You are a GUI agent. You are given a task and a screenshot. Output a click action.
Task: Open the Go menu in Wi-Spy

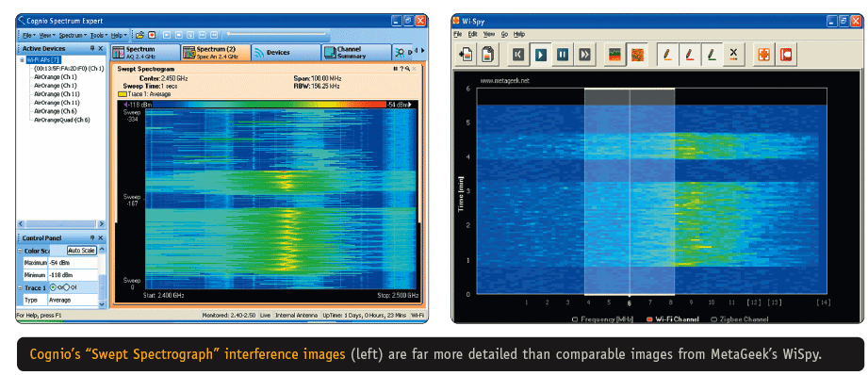click(504, 34)
